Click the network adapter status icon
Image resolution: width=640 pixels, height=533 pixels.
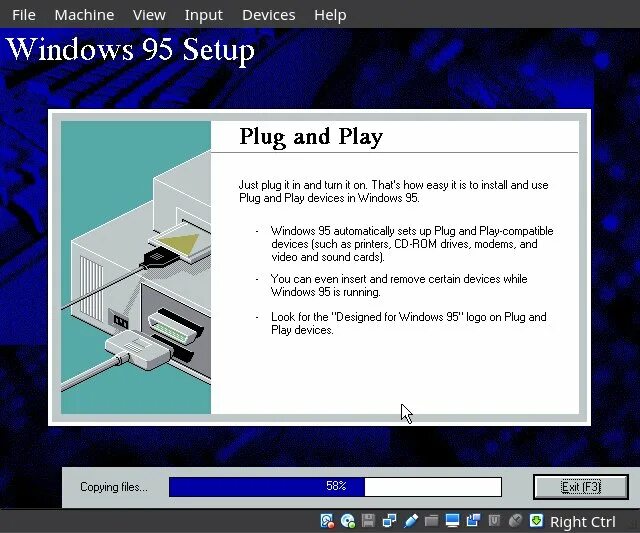(389, 521)
